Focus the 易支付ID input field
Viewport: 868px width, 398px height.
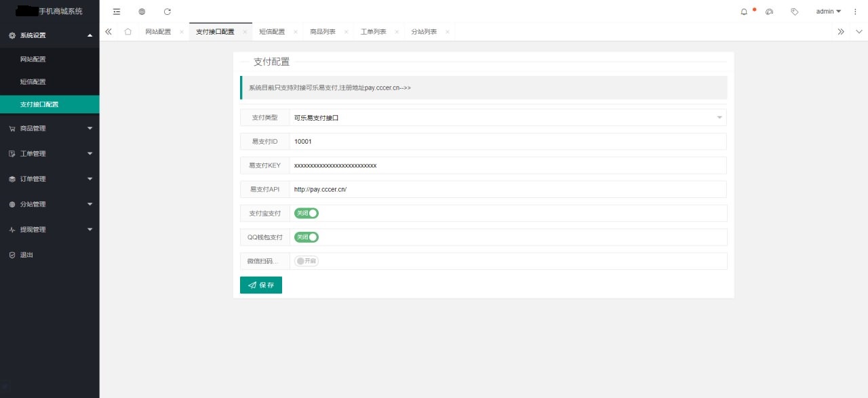click(508, 141)
